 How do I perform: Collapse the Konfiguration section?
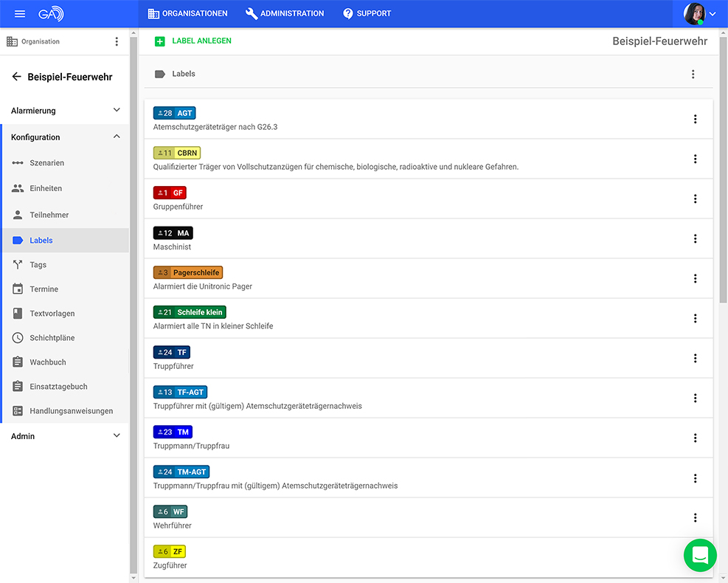[x=117, y=137]
